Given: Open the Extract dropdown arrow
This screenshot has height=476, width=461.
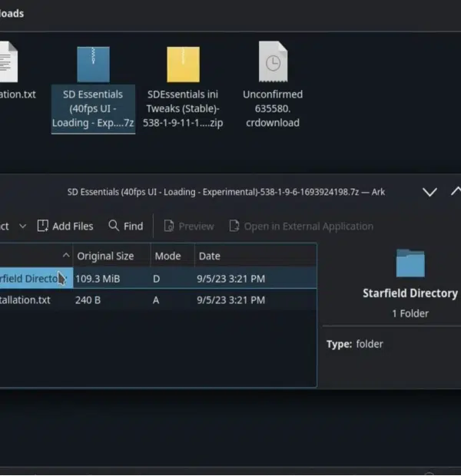Looking at the screenshot, I should point(23,226).
